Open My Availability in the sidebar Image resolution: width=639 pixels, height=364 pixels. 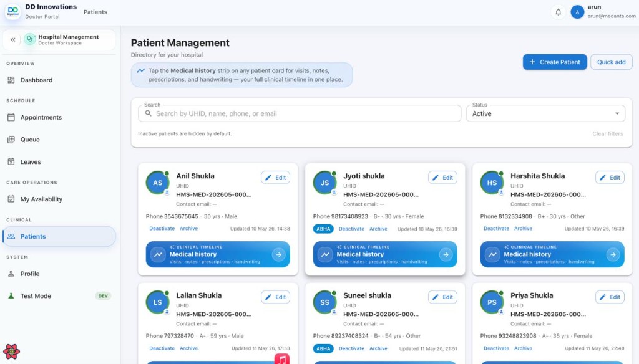tap(59, 199)
